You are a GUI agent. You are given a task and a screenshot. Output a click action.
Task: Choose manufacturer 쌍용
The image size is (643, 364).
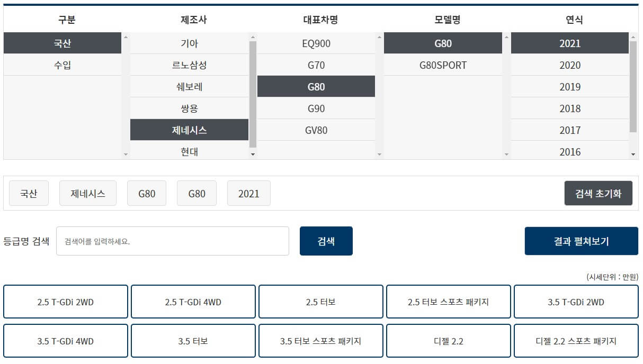(189, 108)
